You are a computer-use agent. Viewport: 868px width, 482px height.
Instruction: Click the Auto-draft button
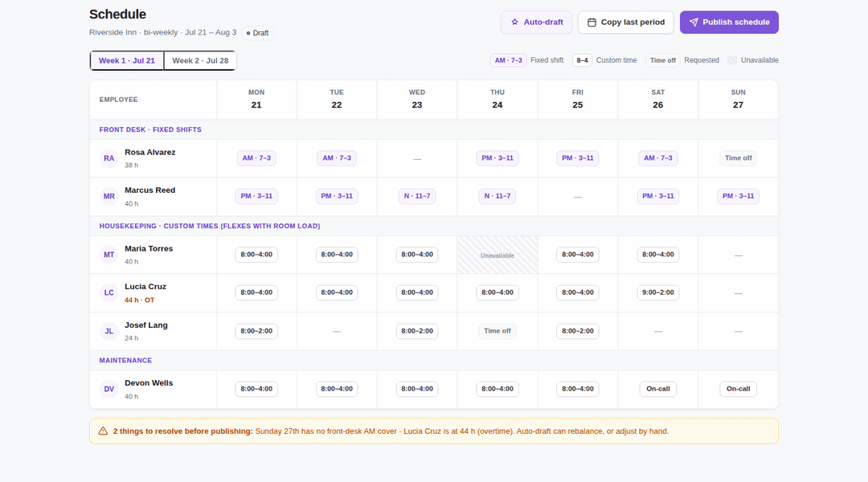pos(536,22)
